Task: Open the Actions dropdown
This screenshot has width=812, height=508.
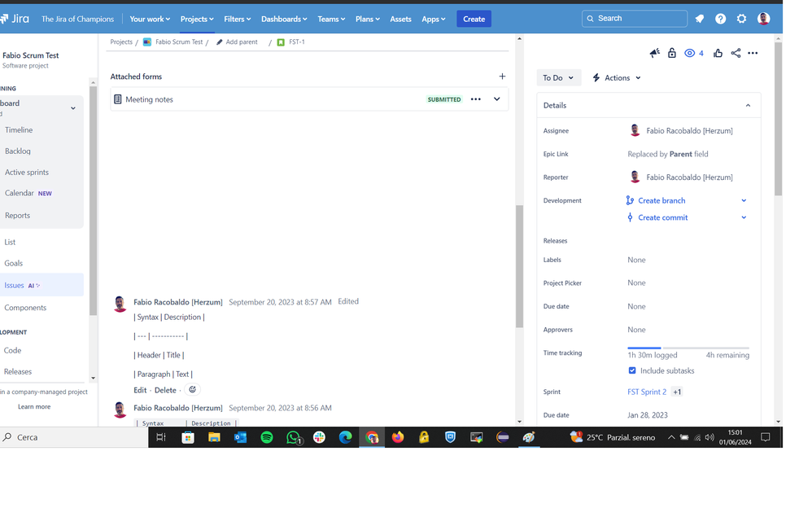Action: coord(617,78)
